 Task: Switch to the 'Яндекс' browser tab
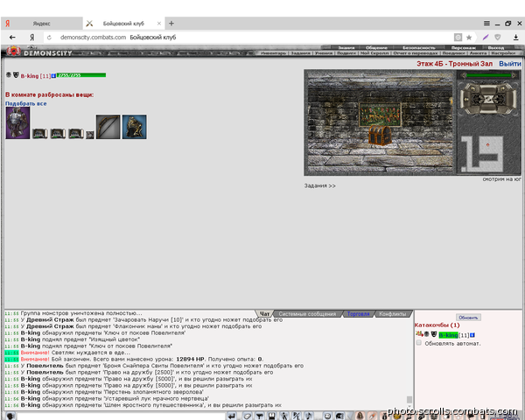pos(41,24)
